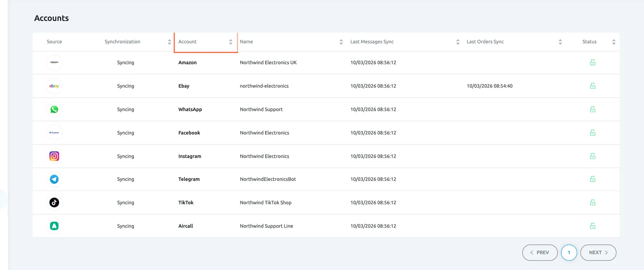This screenshot has width=644, height=270.
Task: Click the eBay source logo icon
Action: tap(54, 86)
